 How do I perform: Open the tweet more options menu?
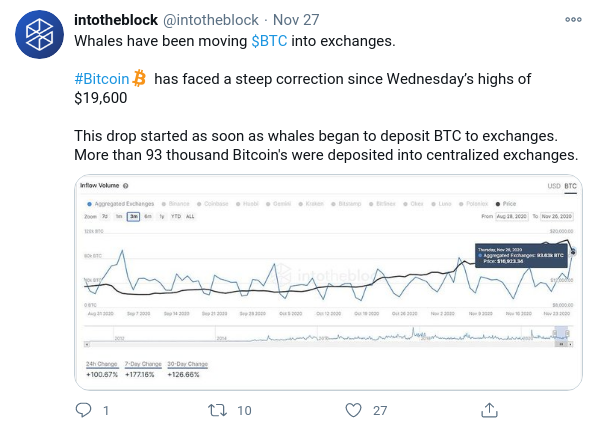[x=573, y=19]
